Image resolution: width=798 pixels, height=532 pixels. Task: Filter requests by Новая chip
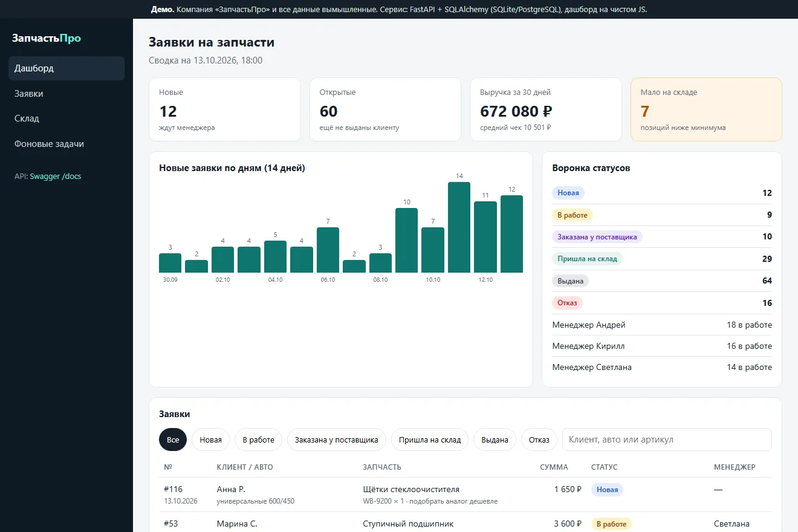pyautogui.click(x=210, y=440)
